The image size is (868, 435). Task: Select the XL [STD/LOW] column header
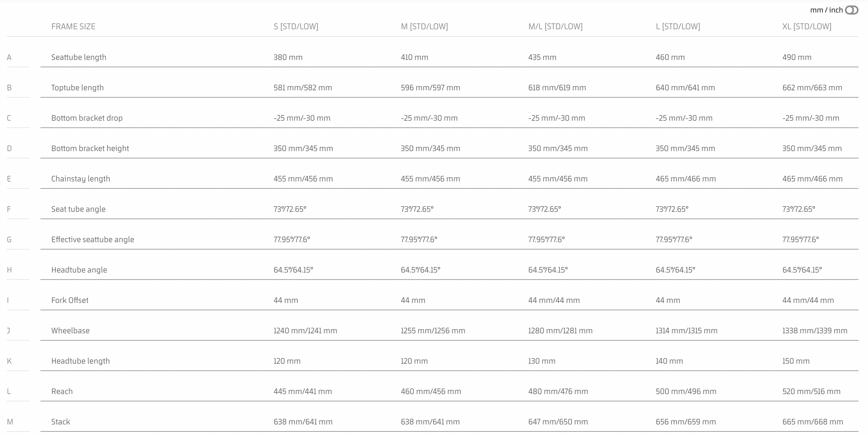[x=807, y=26]
